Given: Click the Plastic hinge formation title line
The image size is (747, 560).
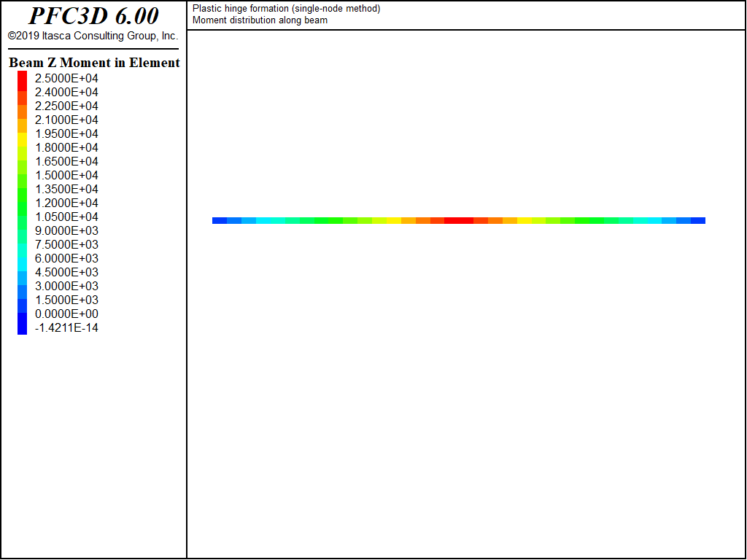Looking at the screenshot, I should 286,9.
